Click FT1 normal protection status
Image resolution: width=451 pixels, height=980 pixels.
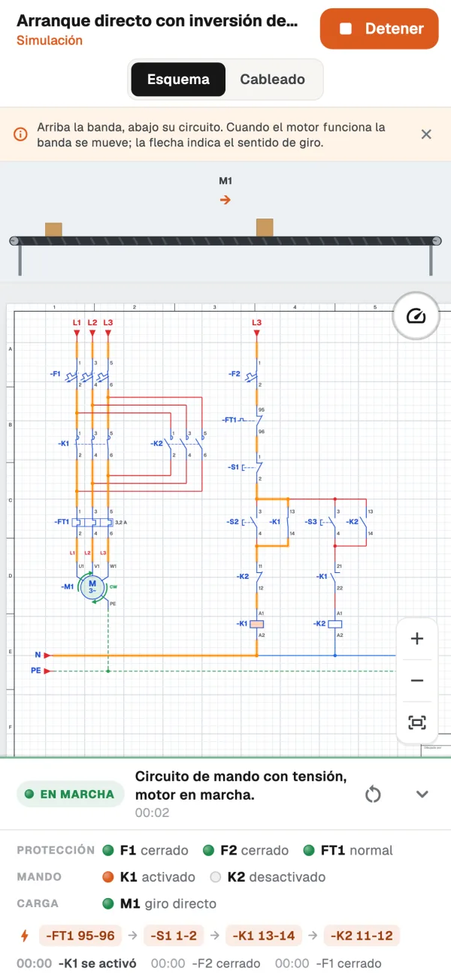click(x=348, y=851)
